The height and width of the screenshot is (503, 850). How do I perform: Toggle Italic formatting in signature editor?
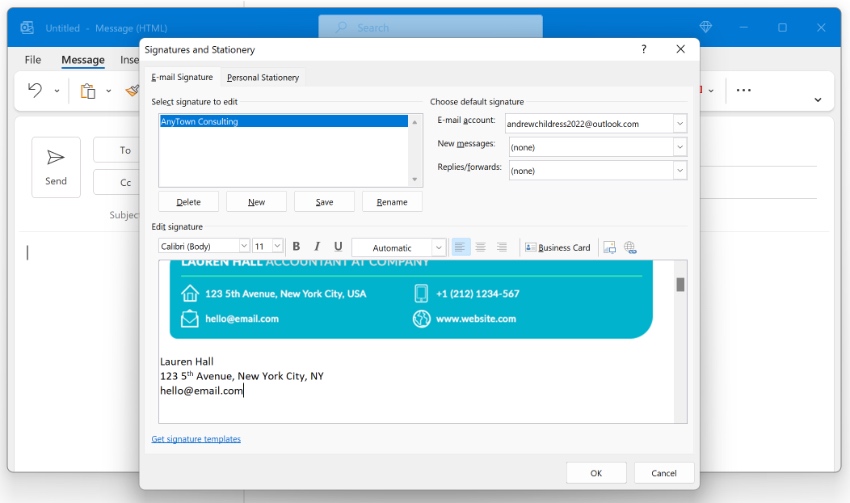pyautogui.click(x=317, y=247)
